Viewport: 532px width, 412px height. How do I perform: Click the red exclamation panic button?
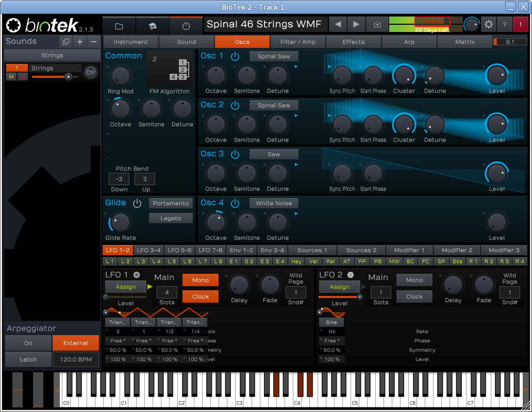(521, 24)
